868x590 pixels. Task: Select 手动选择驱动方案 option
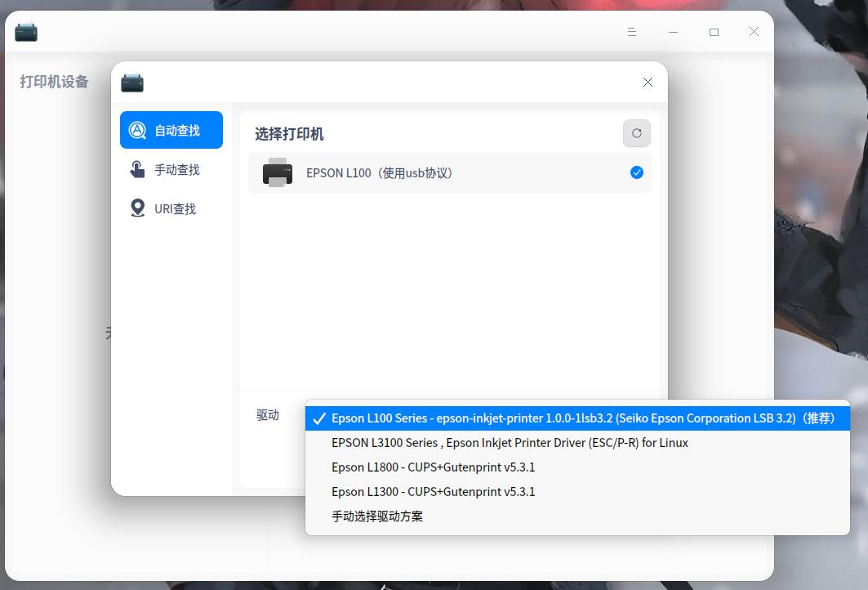[x=577, y=516]
